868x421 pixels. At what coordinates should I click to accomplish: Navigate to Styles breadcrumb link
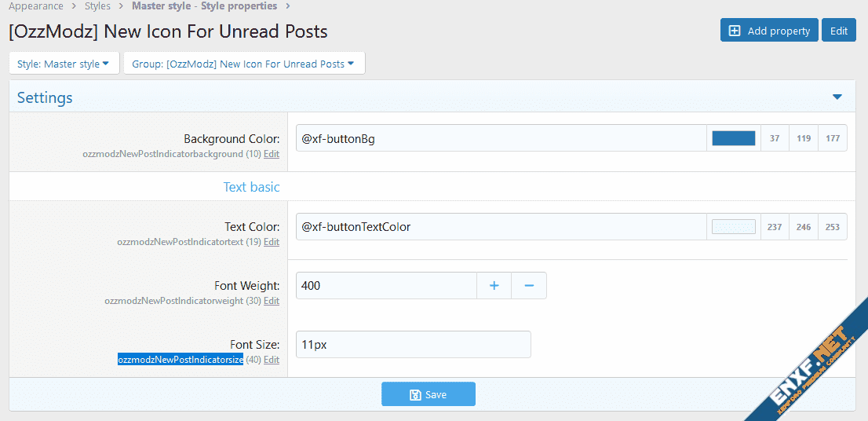coord(97,6)
